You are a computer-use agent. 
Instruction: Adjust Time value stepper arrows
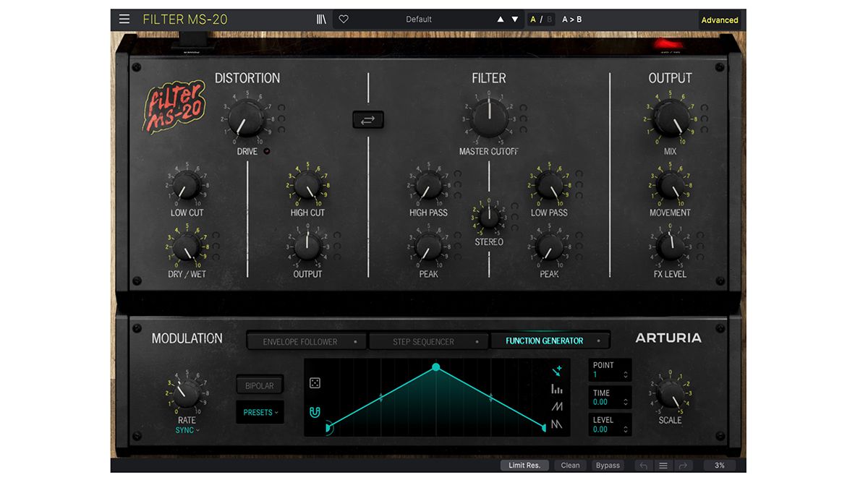point(626,402)
